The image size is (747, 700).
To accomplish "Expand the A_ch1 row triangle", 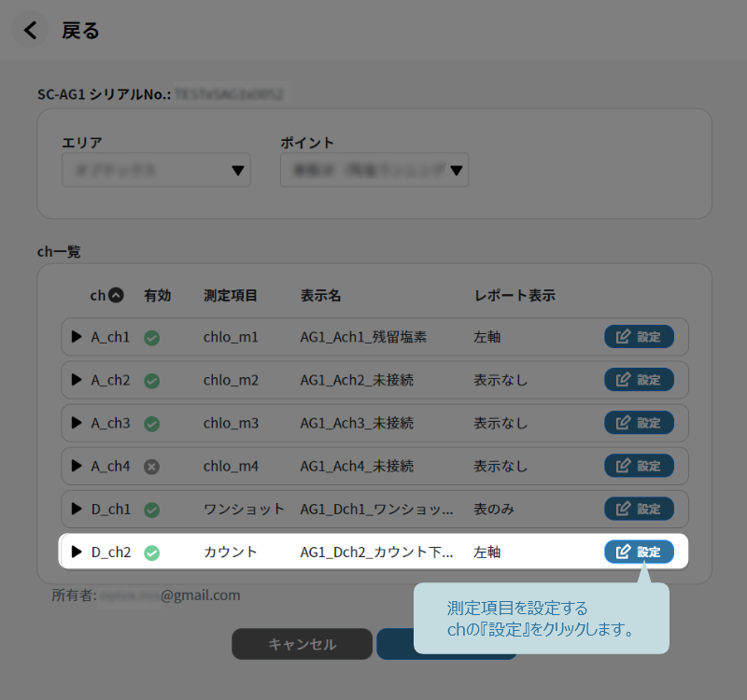I will tap(77, 337).
